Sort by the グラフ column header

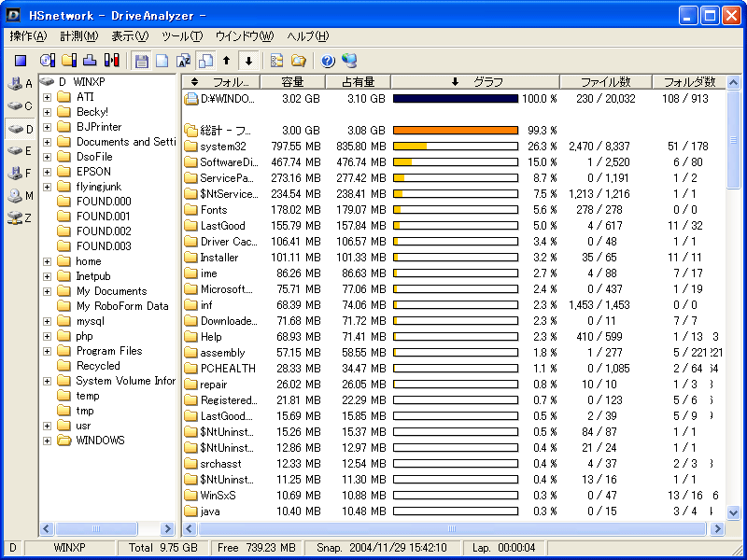click(475, 82)
